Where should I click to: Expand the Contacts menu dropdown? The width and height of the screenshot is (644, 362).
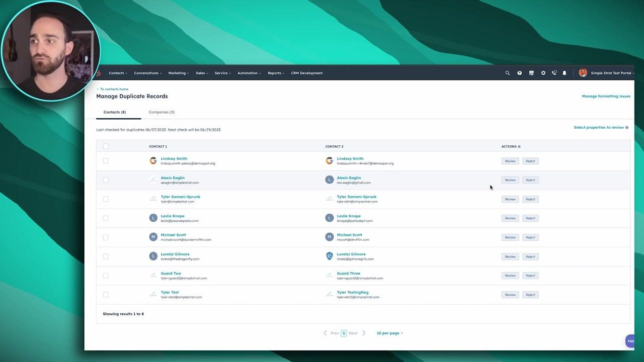point(118,73)
